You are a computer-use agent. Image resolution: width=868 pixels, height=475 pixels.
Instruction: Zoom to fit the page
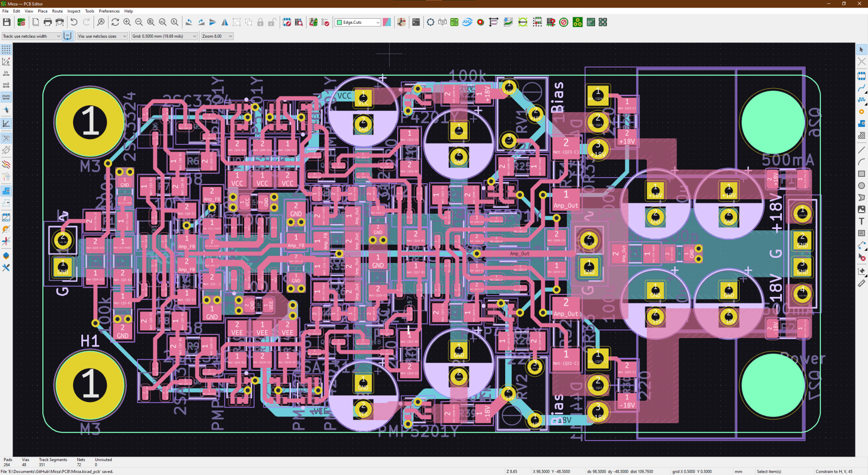[x=150, y=22]
